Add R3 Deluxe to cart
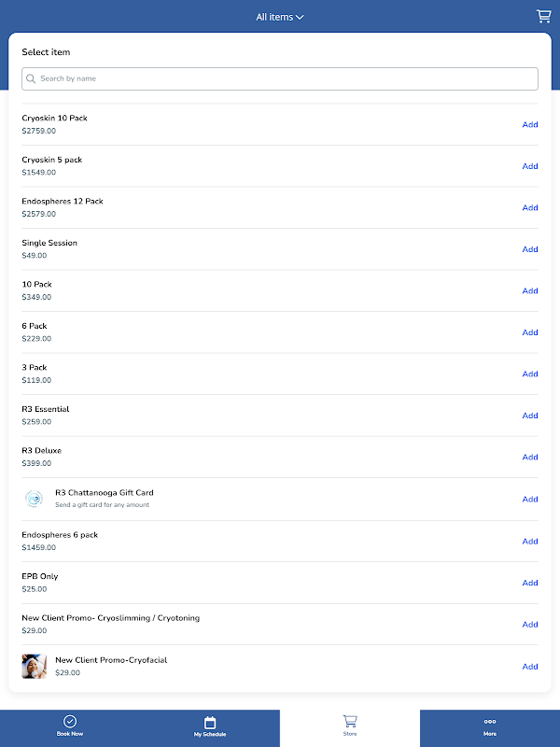 530,458
